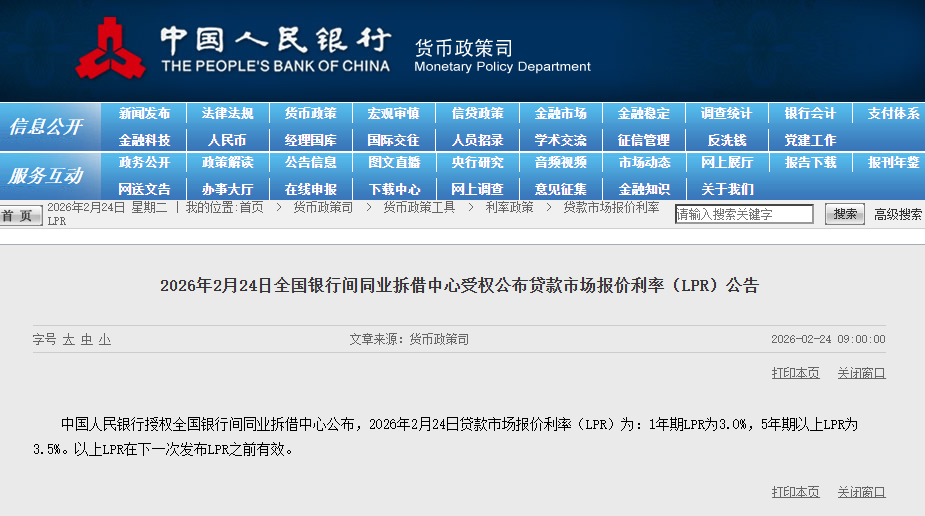Click 利率政策 breadcrumb link
Viewport: 925px width, 516px height.
[x=509, y=207]
